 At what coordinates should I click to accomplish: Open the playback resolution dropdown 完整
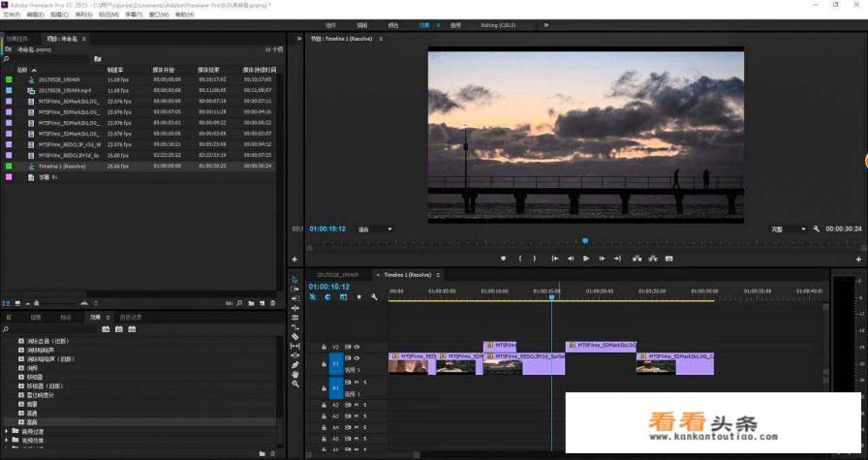[x=788, y=230]
